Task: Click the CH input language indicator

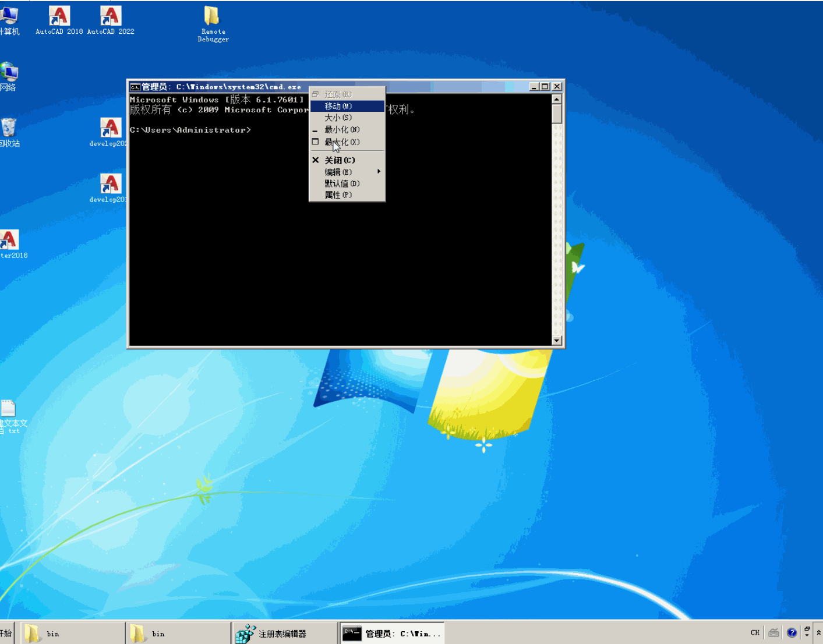Action: click(x=755, y=633)
